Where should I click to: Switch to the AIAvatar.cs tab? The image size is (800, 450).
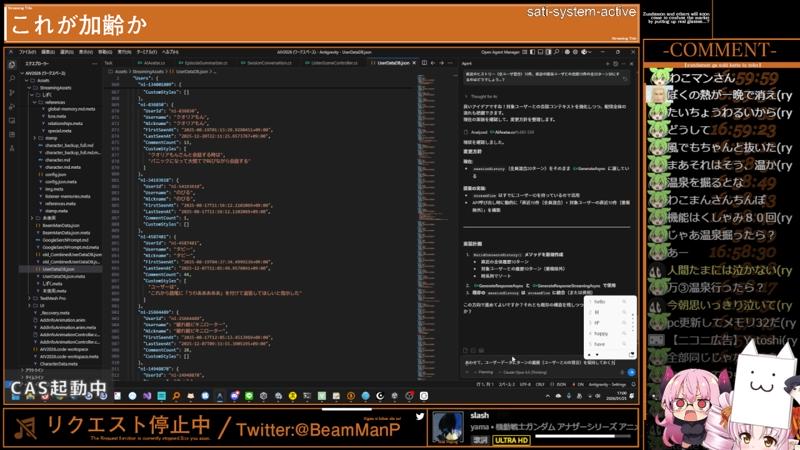(154, 63)
